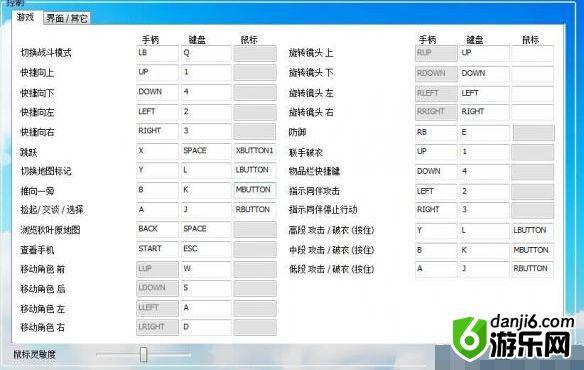Select the mouse RBUTTON field for 捡起/交谈/选择
584x370 pixels.
[x=255, y=210]
